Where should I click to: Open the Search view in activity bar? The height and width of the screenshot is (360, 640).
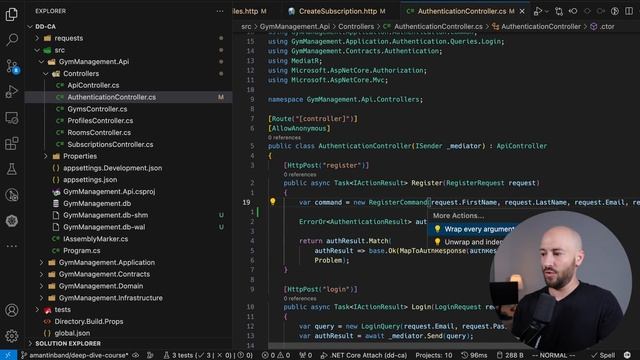[11, 40]
